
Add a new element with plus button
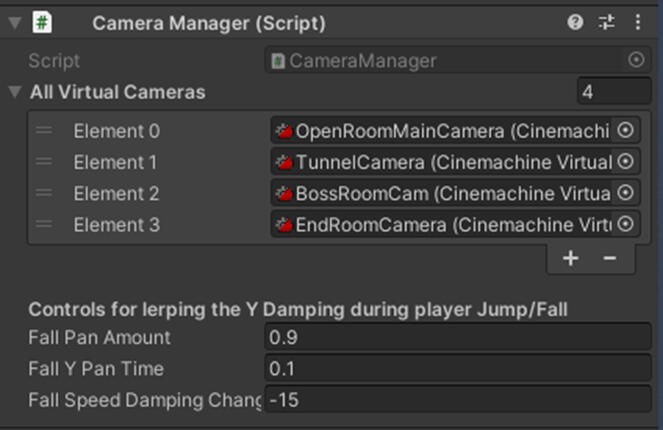point(570,259)
